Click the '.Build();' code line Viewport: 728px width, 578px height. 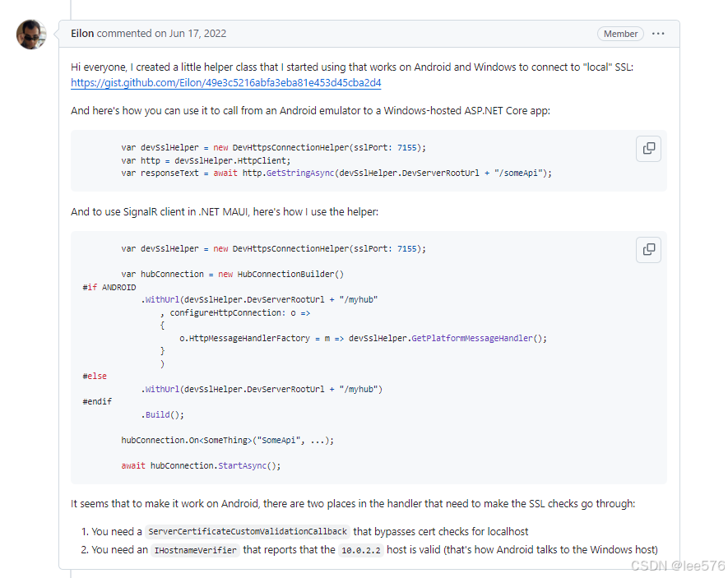pos(163,414)
